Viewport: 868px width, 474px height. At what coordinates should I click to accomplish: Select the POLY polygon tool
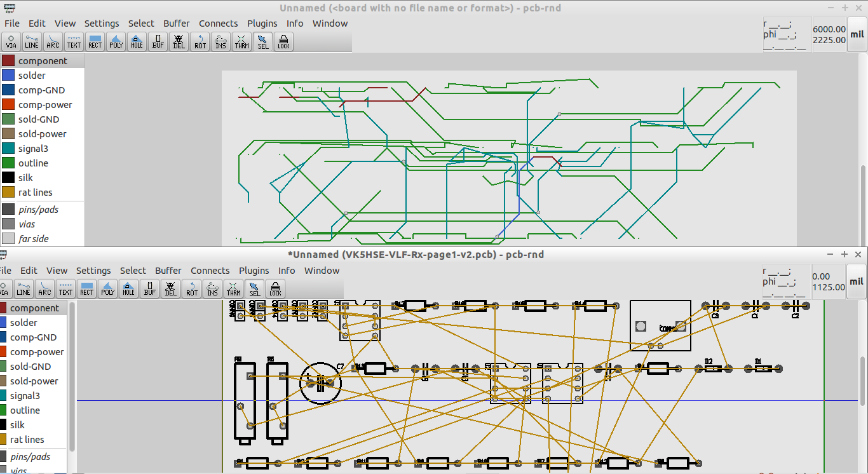point(116,41)
